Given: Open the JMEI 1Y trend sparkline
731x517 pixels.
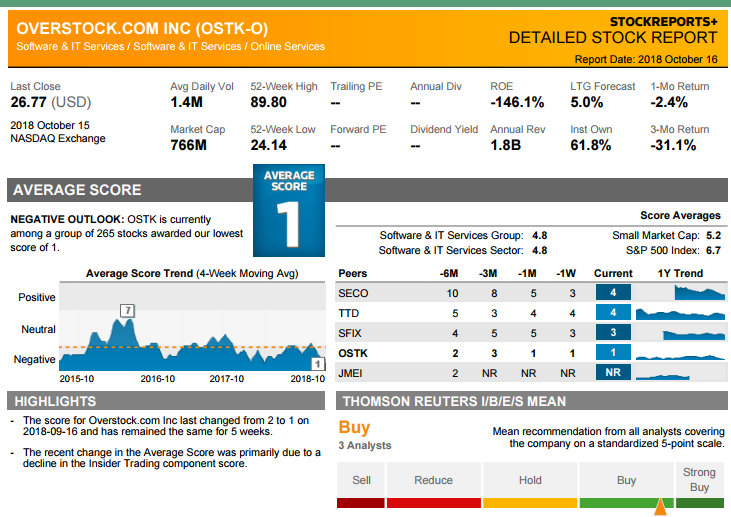Looking at the screenshot, I should [662, 377].
